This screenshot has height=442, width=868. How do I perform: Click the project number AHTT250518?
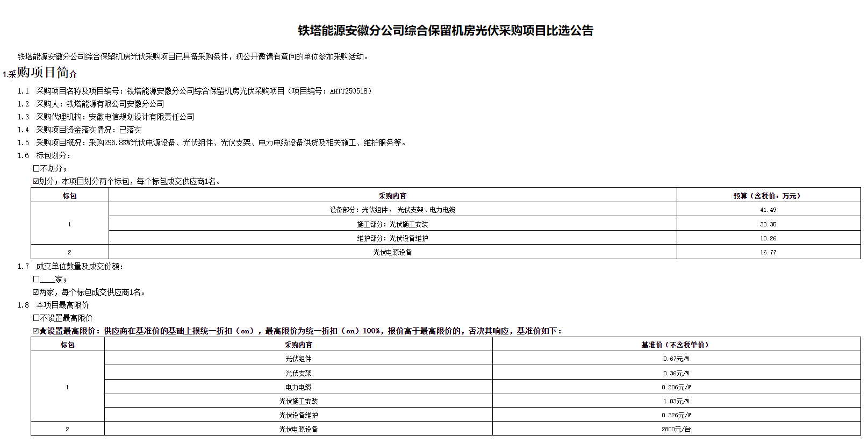pos(348,91)
